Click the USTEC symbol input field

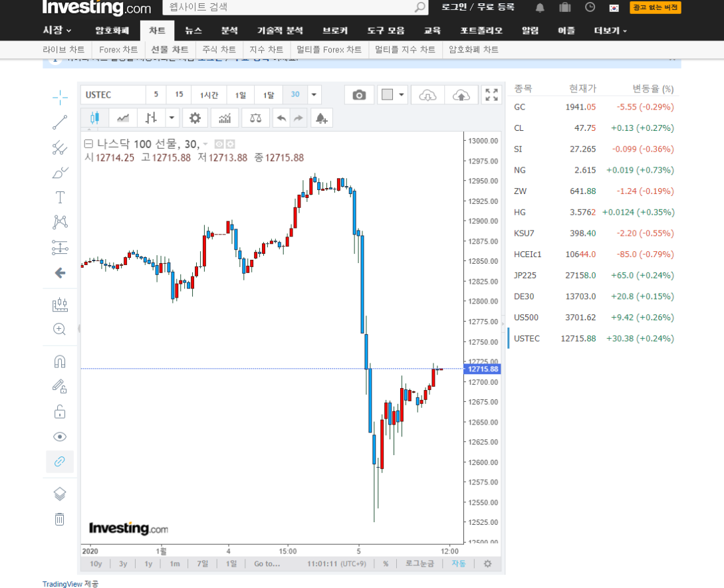[114, 94]
